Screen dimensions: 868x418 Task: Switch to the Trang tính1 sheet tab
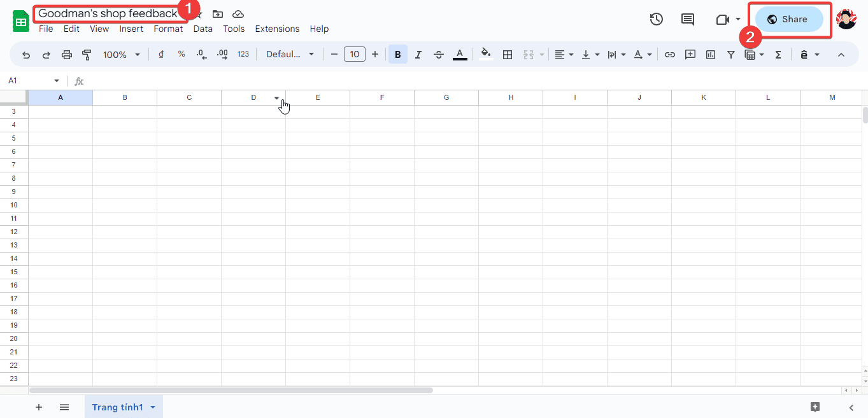118,407
